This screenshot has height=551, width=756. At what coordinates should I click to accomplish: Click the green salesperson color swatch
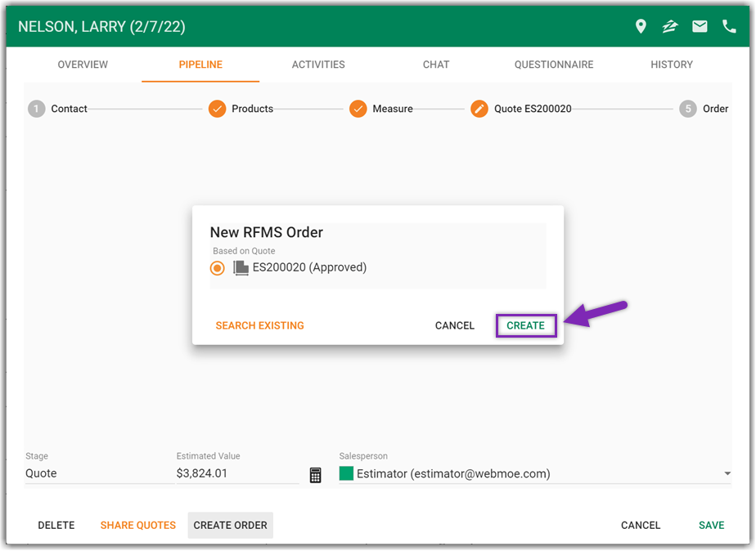(346, 473)
